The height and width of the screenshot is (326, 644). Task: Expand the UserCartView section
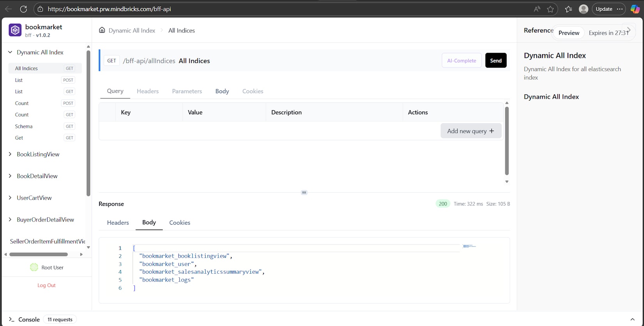click(10, 198)
